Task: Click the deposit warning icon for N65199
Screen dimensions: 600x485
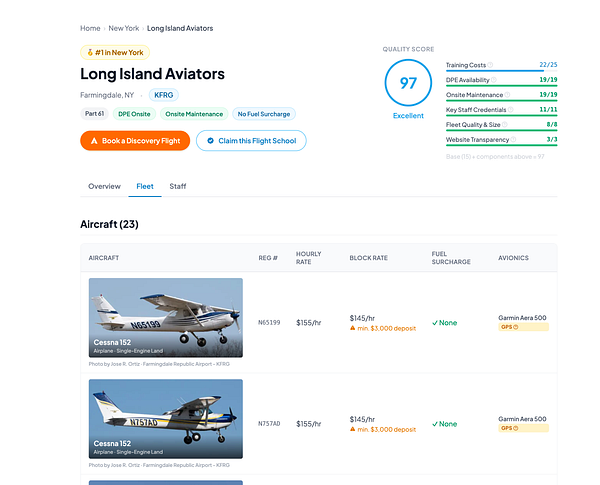Action: 352,328
